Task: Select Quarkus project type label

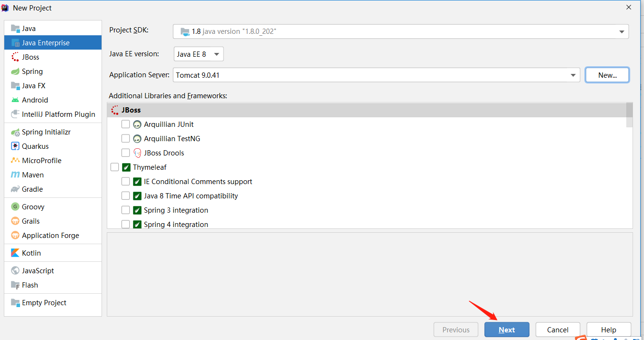Action: (35, 146)
